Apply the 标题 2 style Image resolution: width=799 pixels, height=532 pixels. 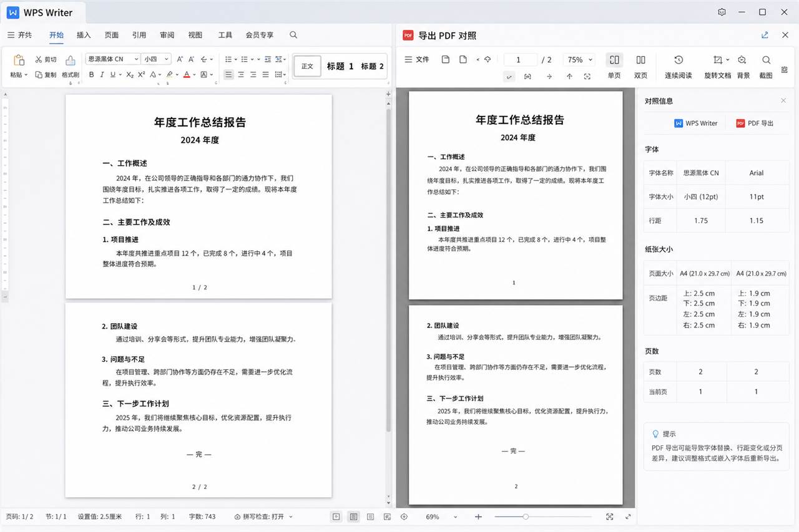tap(373, 66)
